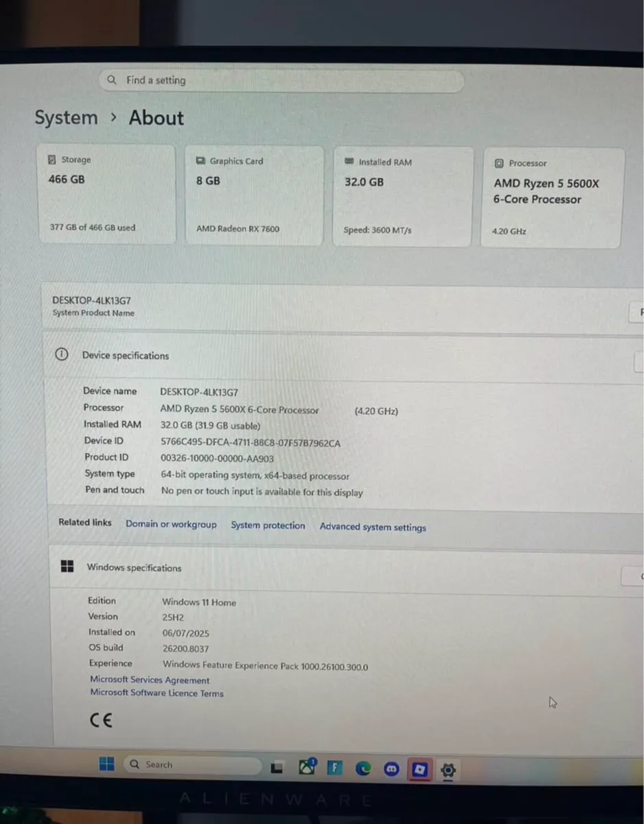The height and width of the screenshot is (824, 644).
Task: Click the magnifier in Find a setting
Action: coord(113,80)
